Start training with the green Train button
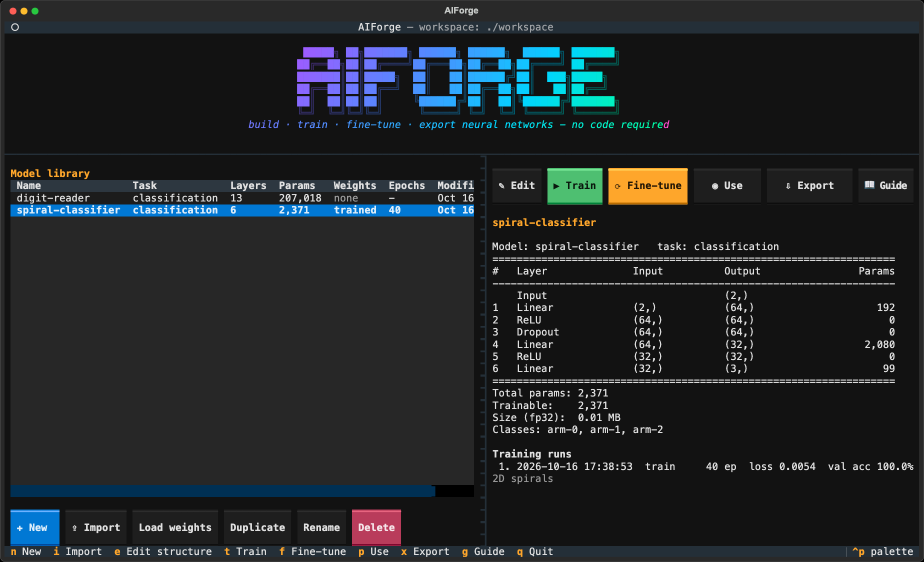The width and height of the screenshot is (924, 562). (575, 185)
